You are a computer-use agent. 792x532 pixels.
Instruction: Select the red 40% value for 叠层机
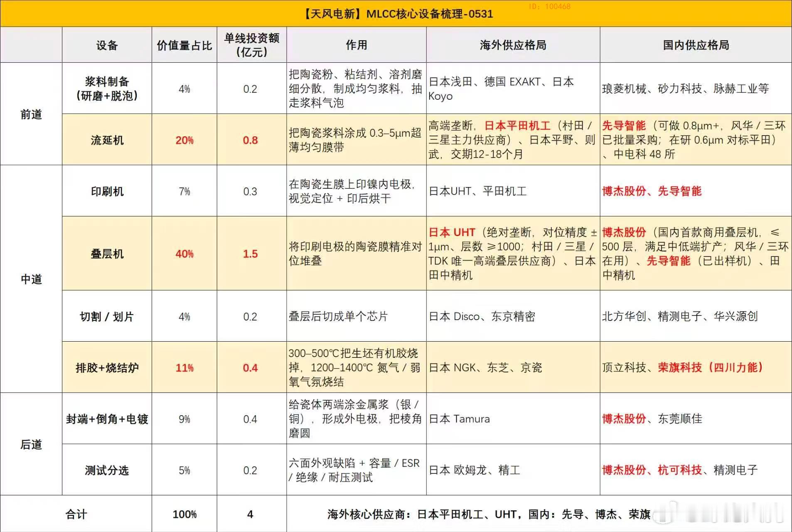pyautogui.click(x=184, y=254)
